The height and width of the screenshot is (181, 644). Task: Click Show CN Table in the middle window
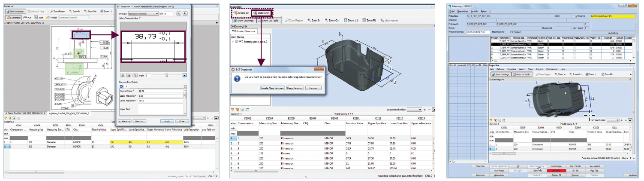[268, 21]
